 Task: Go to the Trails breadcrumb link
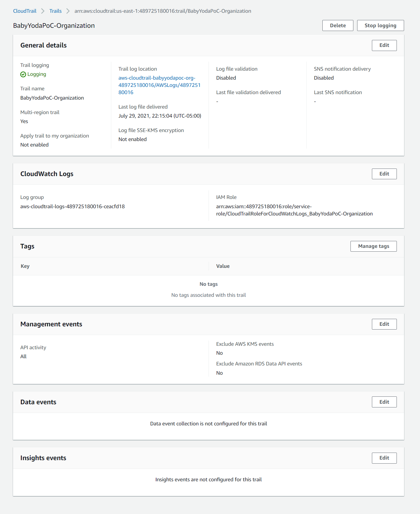[x=55, y=11]
